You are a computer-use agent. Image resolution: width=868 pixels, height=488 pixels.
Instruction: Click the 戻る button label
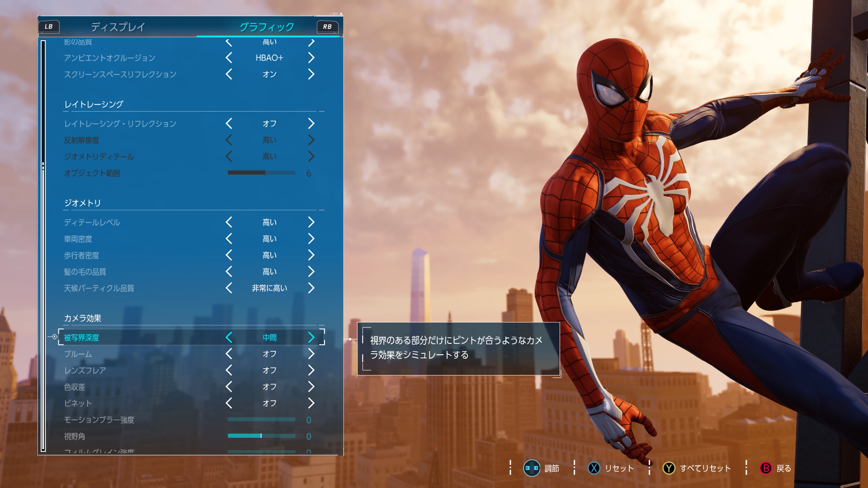click(x=784, y=469)
